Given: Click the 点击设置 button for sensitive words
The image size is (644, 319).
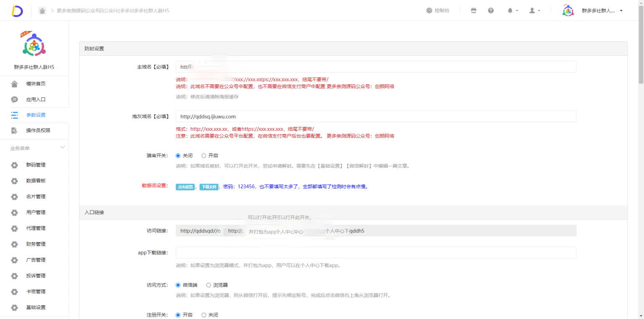Looking at the screenshot, I should pos(185,187).
